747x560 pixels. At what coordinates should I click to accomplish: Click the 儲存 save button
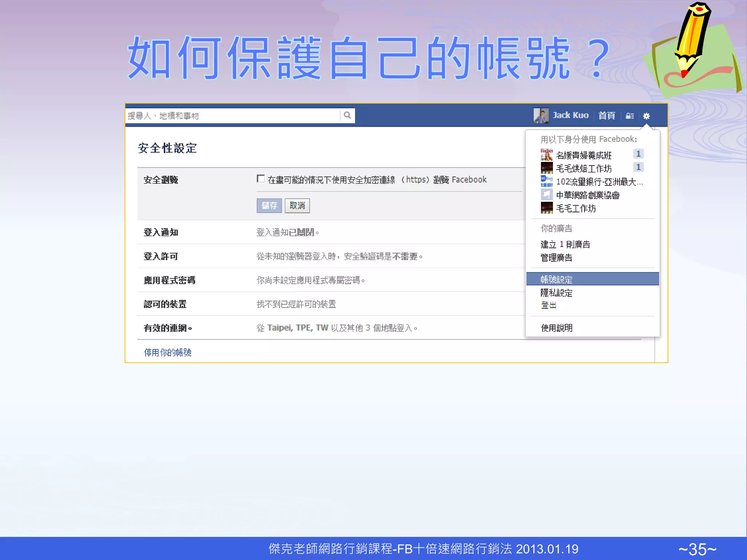(269, 206)
